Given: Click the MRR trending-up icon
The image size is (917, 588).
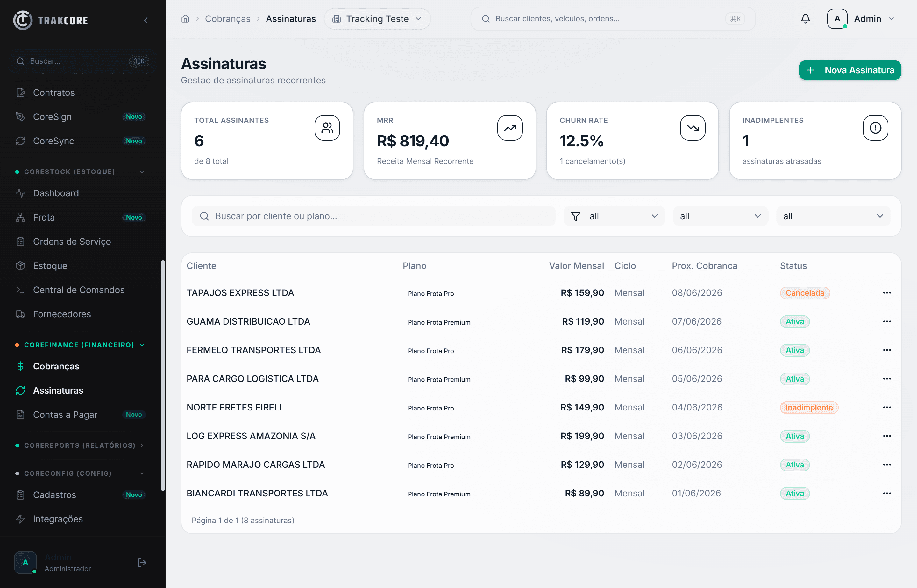Looking at the screenshot, I should click(x=510, y=128).
